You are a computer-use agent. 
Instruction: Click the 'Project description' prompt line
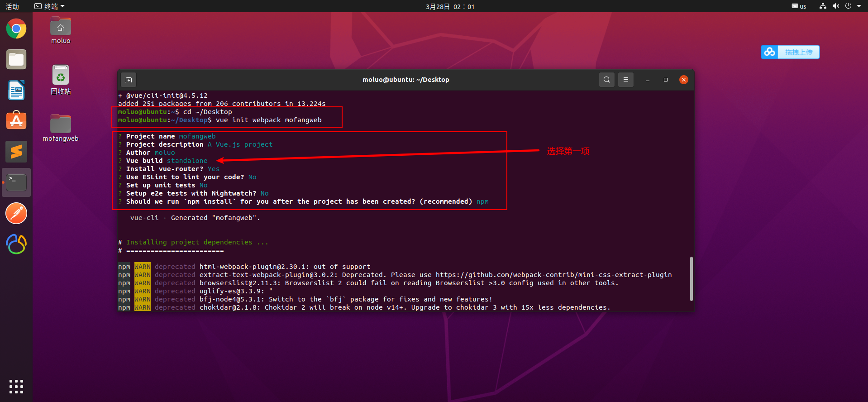196,144
